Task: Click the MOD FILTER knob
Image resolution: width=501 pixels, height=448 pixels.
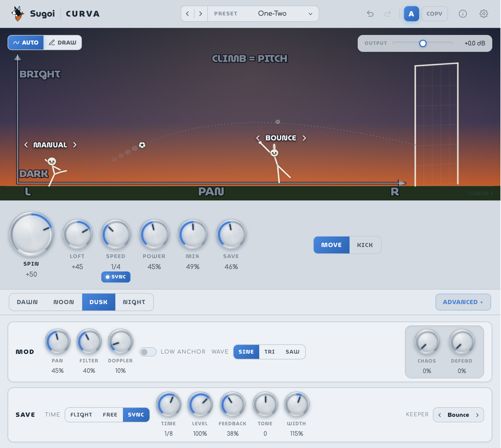Action: pos(89,342)
